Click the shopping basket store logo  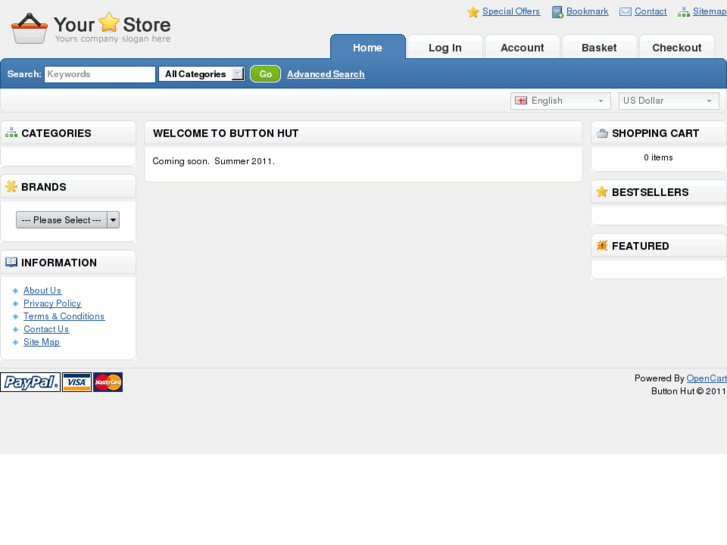[29, 28]
